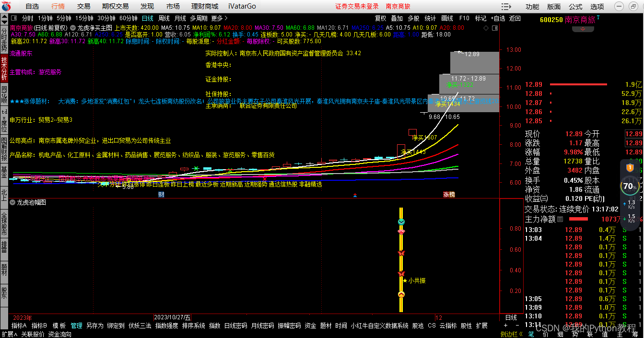This screenshot has width=644, height=338.
Task: Open the 选项 menu
Action: (597, 7)
